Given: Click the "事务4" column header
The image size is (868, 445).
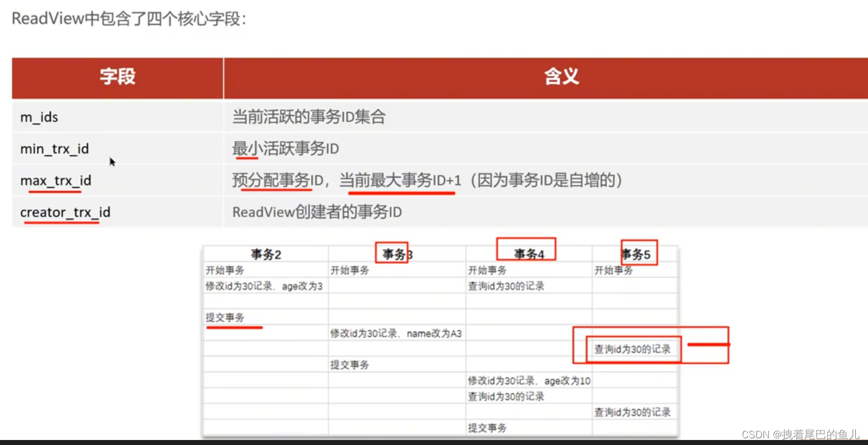Looking at the screenshot, I should (x=529, y=254).
